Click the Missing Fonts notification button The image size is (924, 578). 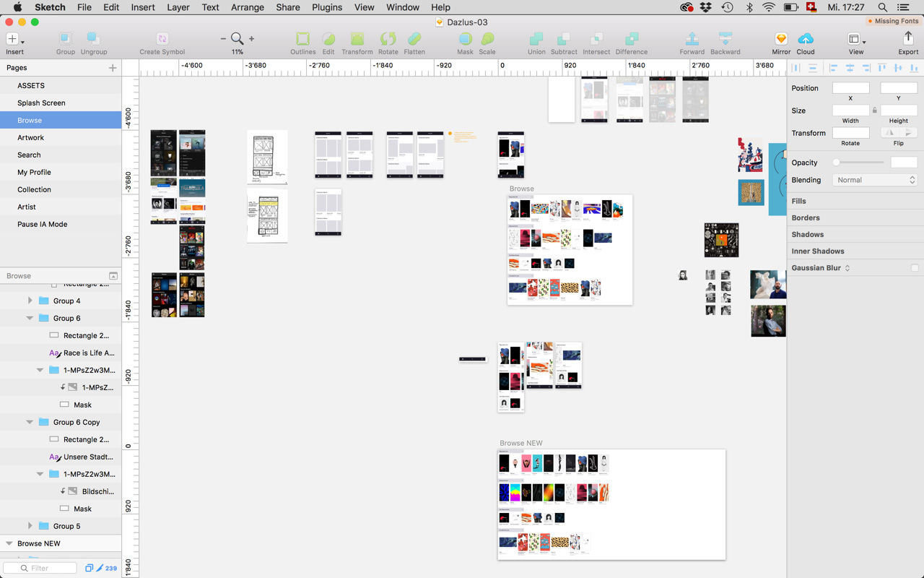pyautogui.click(x=893, y=21)
